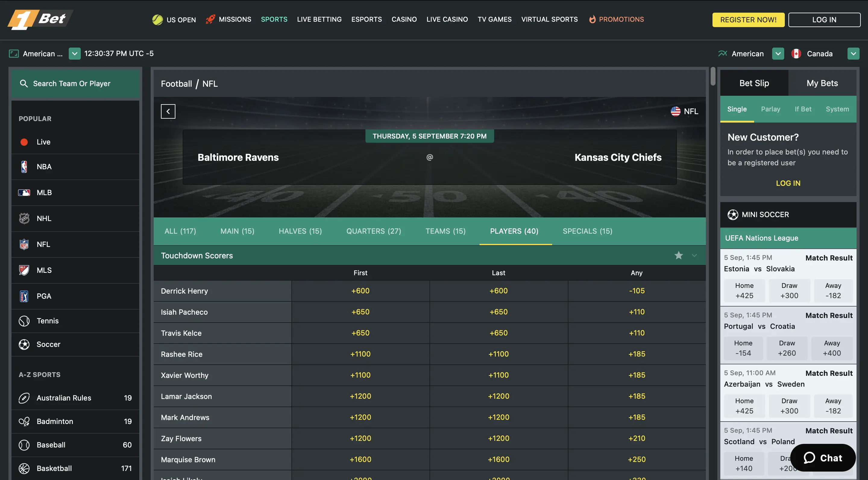This screenshot has height=480, width=868.
Task: Click the REGISTER NOW! button
Action: [x=748, y=19]
